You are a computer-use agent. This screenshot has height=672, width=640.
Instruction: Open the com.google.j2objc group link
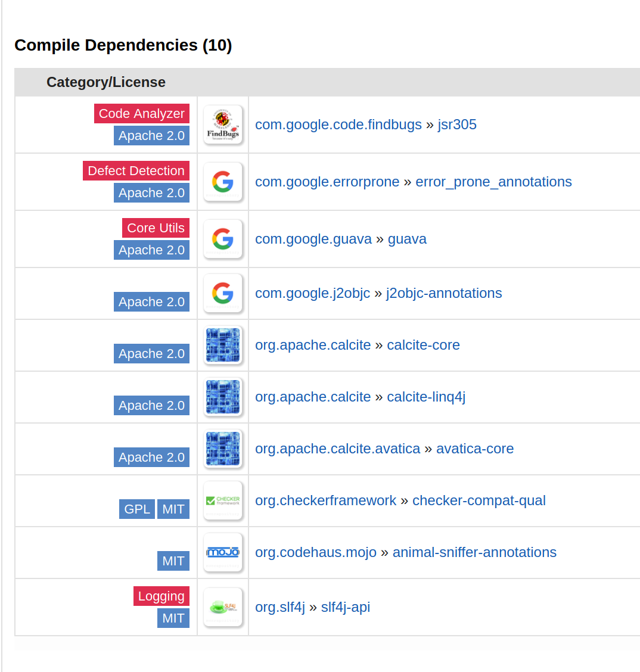pyautogui.click(x=313, y=294)
